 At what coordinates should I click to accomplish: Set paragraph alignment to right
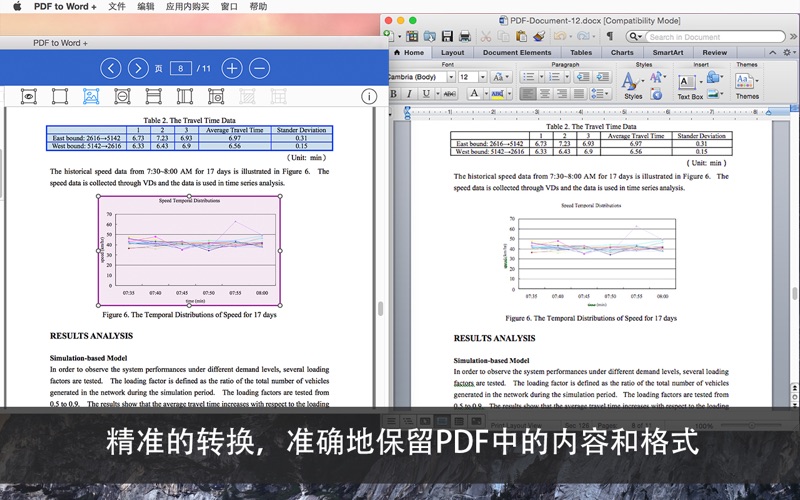point(562,93)
